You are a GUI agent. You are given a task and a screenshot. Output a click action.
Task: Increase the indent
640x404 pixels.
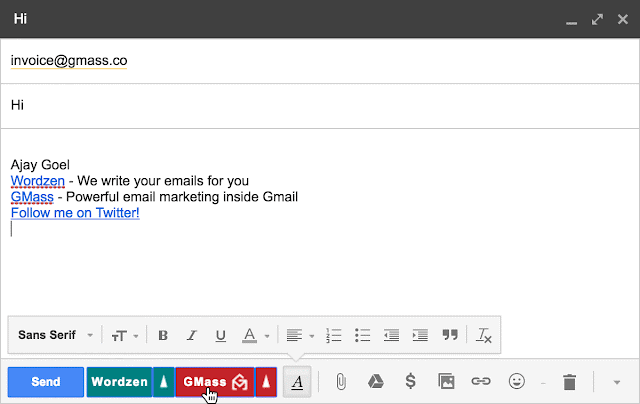tap(420, 335)
